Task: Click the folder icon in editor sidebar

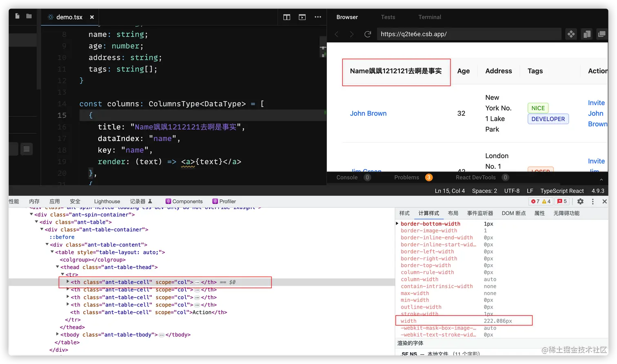Action: coord(29,16)
